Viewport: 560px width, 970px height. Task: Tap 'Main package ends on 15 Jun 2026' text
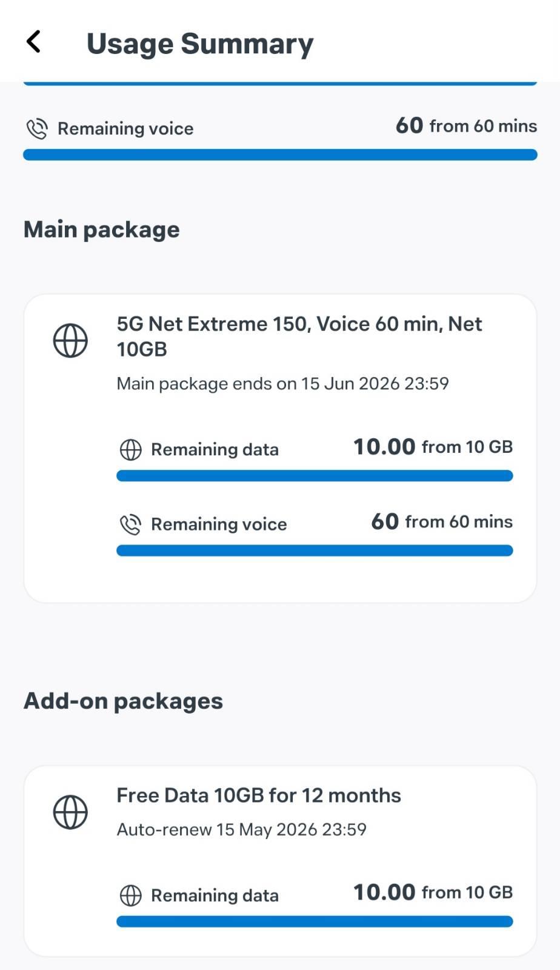click(282, 383)
